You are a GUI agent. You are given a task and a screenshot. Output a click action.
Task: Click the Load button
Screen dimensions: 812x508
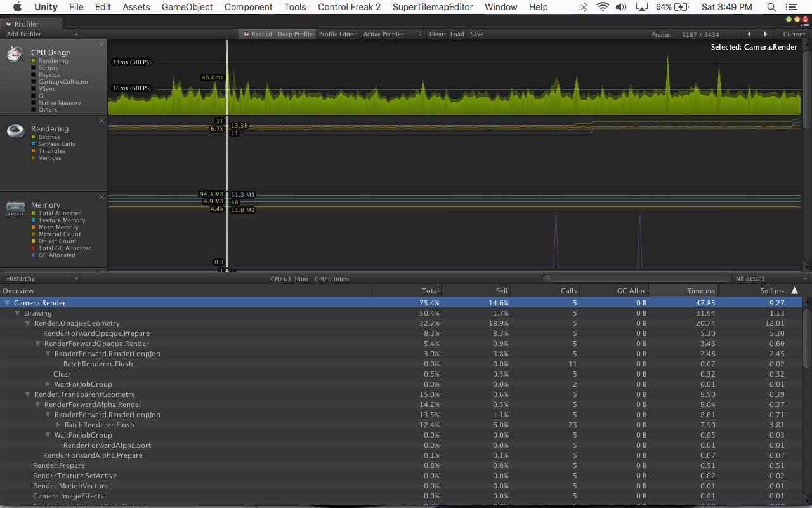457,34
